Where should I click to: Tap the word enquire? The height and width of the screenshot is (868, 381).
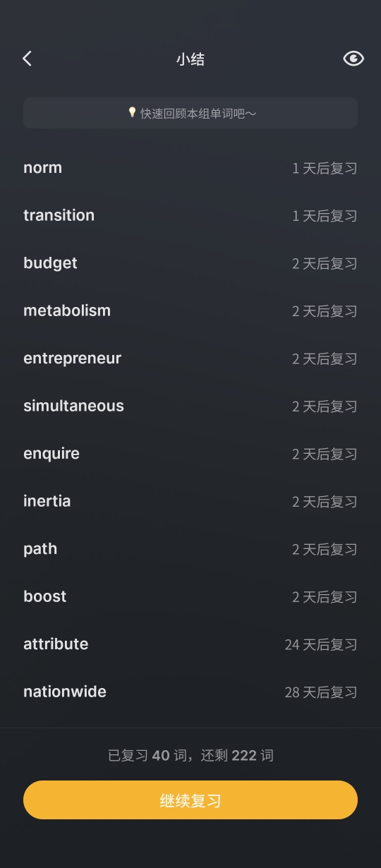[x=52, y=454]
